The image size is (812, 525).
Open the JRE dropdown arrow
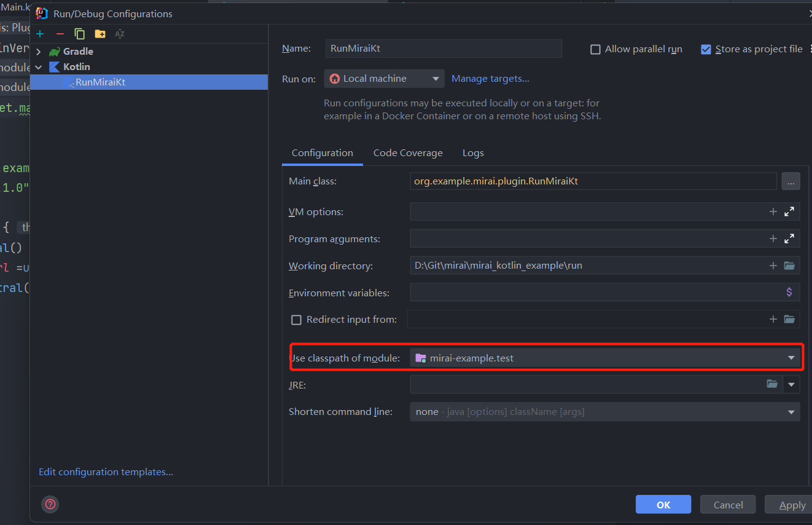[x=792, y=385]
